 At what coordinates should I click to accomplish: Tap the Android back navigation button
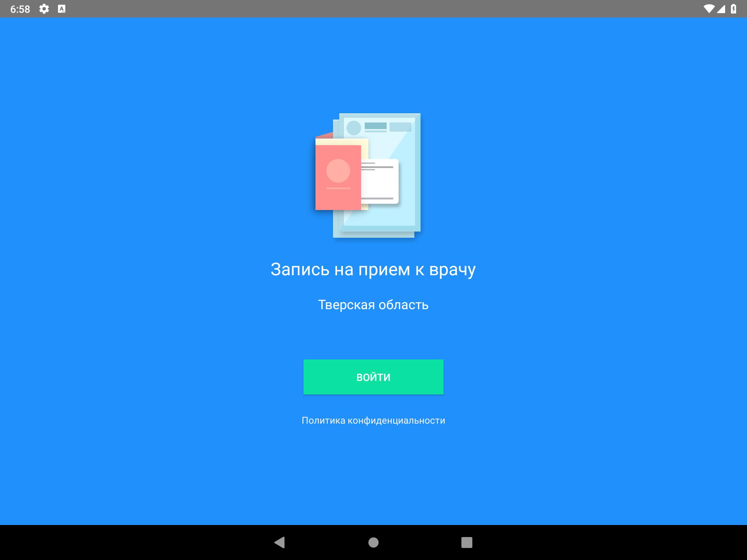[279, 542]
